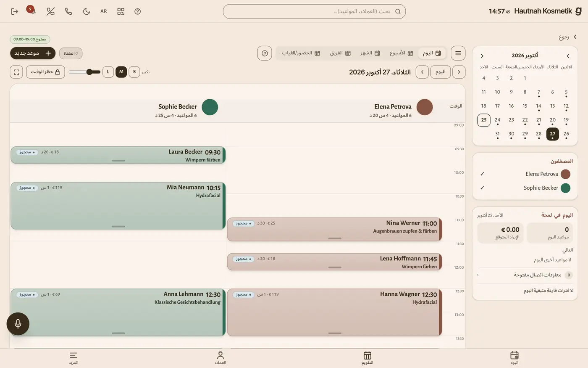The height and width of the screenshot is (368, 588).
Task: Click the crossed-out scissors icon
Action: [50, 11]
